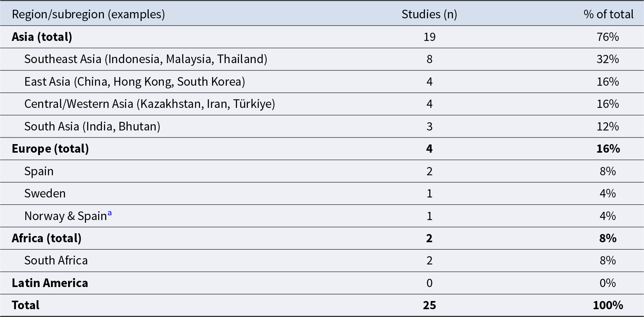This screenshot has width=644, height=317.
Task: Select the East Asia row label
Action: click(135, 81)
